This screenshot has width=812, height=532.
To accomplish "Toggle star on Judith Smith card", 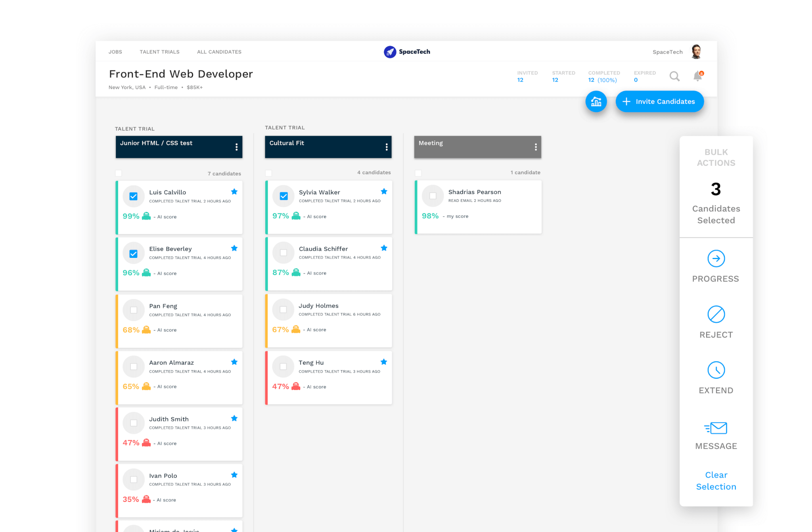I will click(x=234, y=418).
